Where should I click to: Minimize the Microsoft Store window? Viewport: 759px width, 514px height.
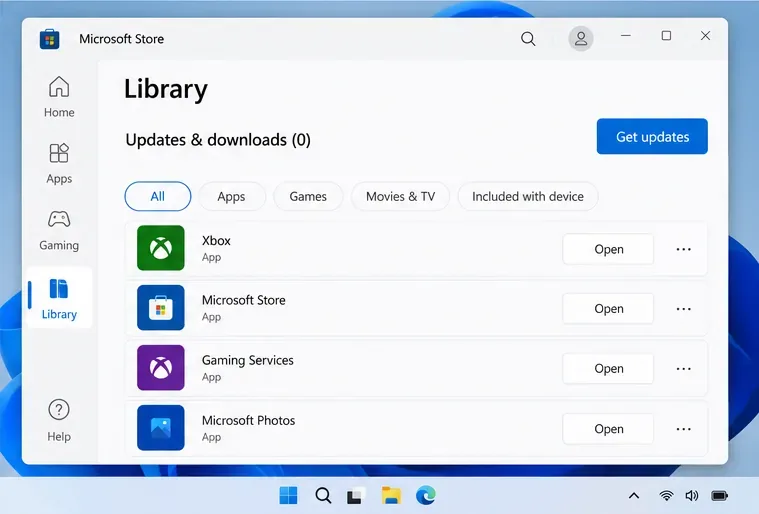coord(626,35)
